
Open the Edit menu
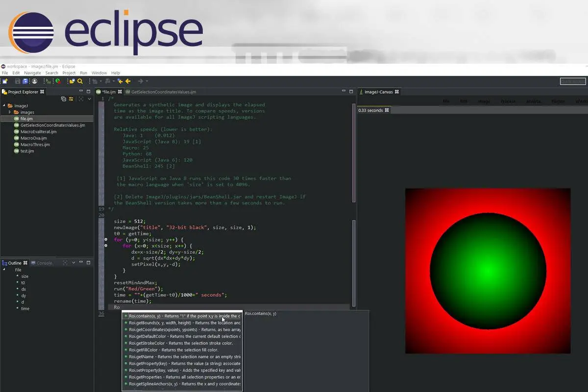point(16,73)
